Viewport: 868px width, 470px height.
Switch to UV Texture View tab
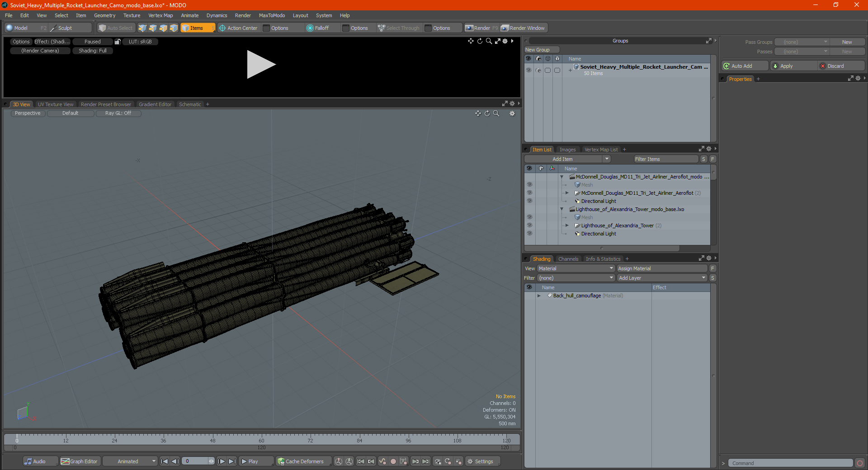55,104
